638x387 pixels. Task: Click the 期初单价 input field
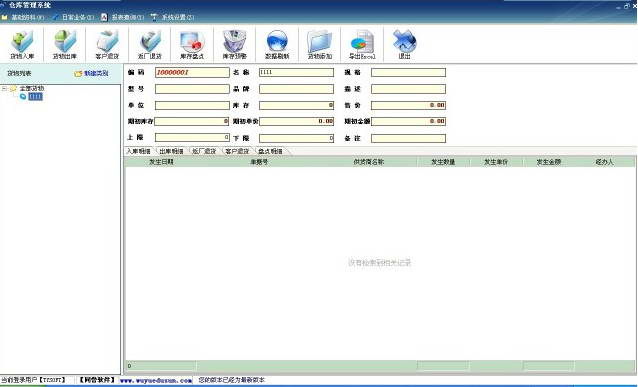[x=296, y=121]
